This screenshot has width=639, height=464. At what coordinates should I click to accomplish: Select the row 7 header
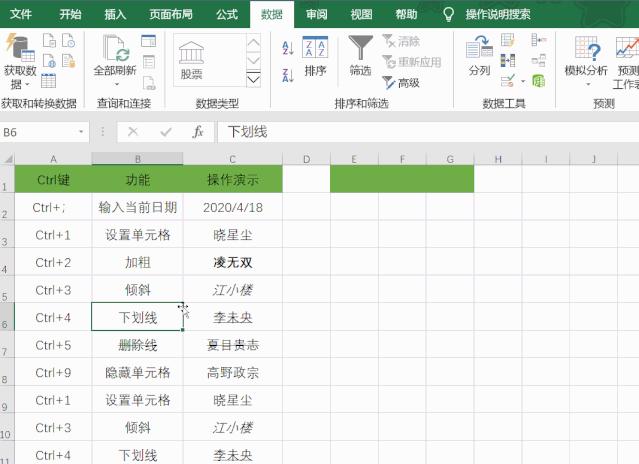click(x=7, y=345)
